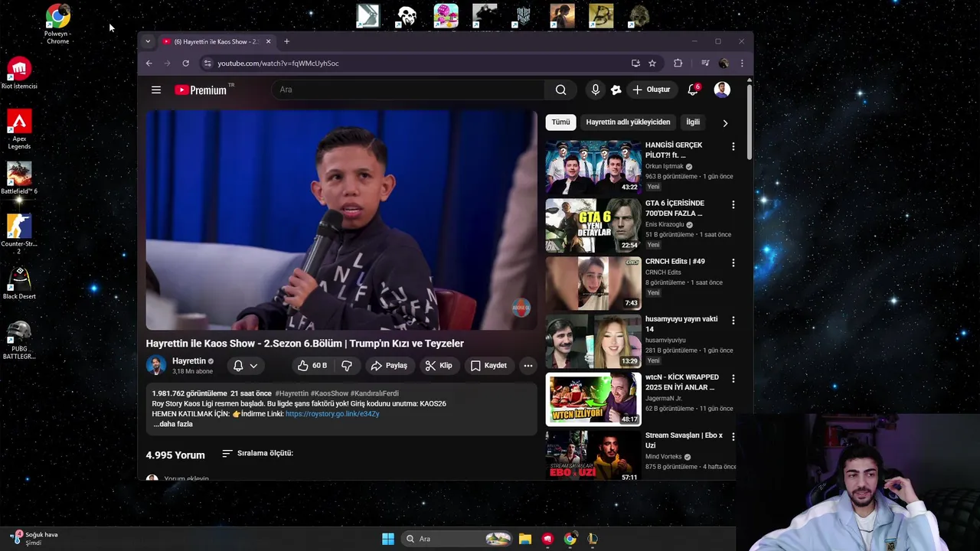Screen dimensions: 980x551
Task: Open Riot İstemcisi desktop shortcut
Action: (19, 73)
